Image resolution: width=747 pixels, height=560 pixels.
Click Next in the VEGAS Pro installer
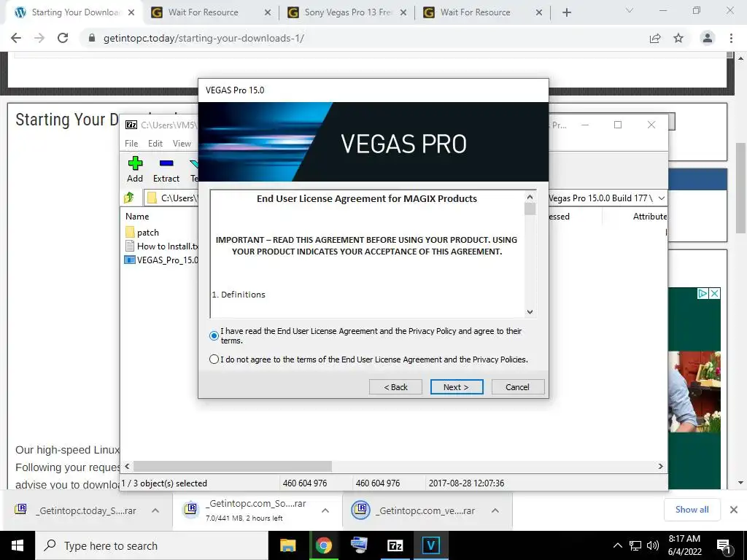457,386
